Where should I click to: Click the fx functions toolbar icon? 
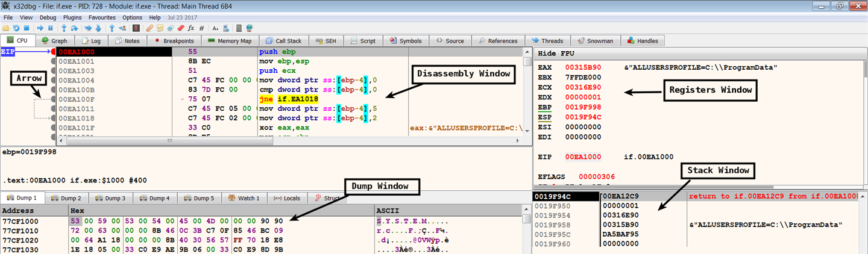click(191, 28)
